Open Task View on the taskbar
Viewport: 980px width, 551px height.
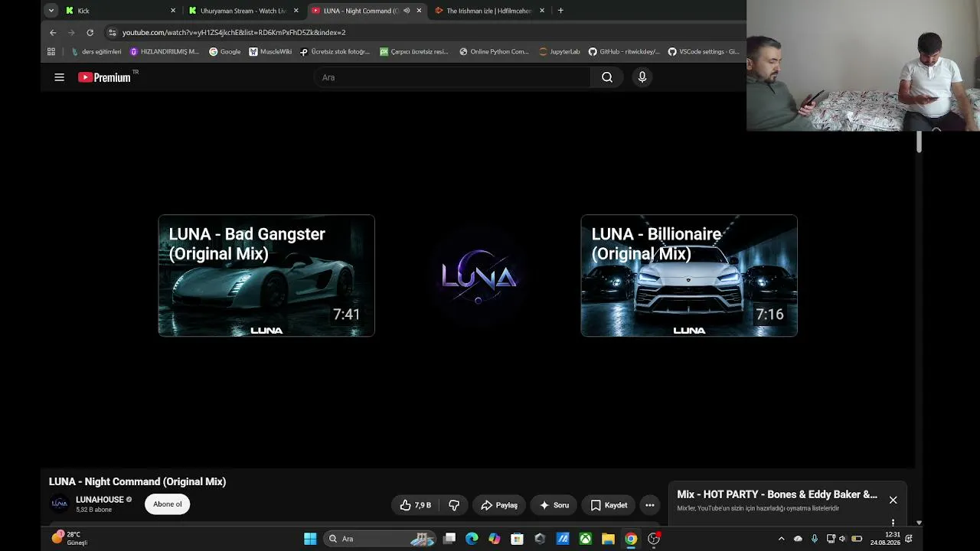click(x=449, y=539)
